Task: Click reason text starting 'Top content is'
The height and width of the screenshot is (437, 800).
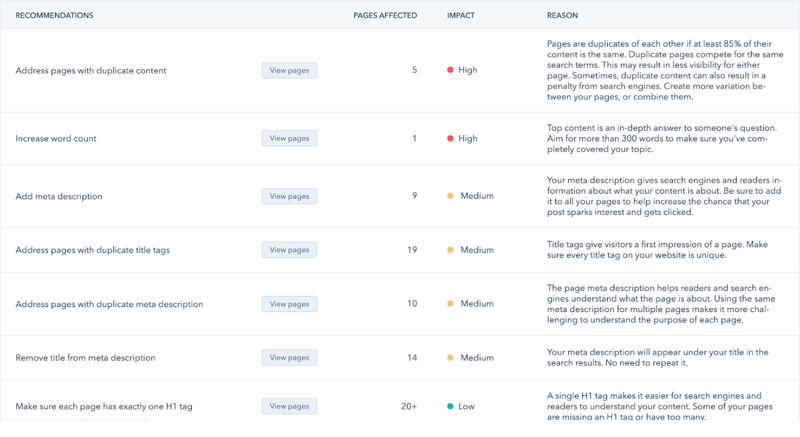Action: [x=662, y=139]
